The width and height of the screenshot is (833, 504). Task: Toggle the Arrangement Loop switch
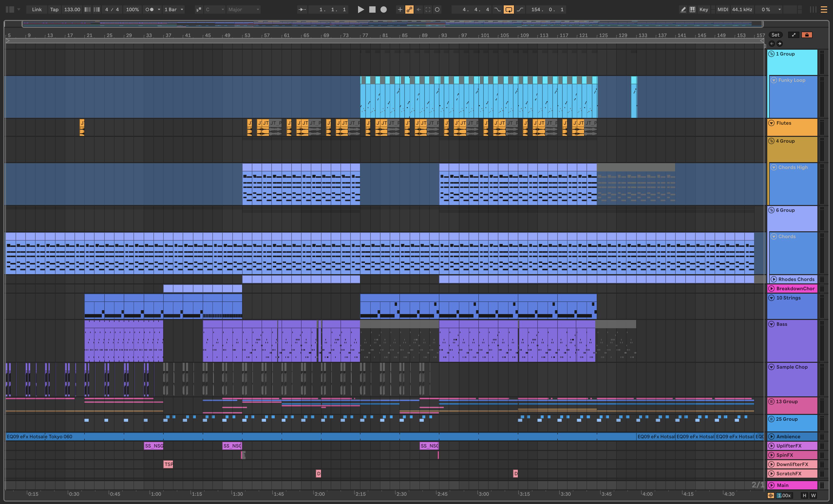509,9
